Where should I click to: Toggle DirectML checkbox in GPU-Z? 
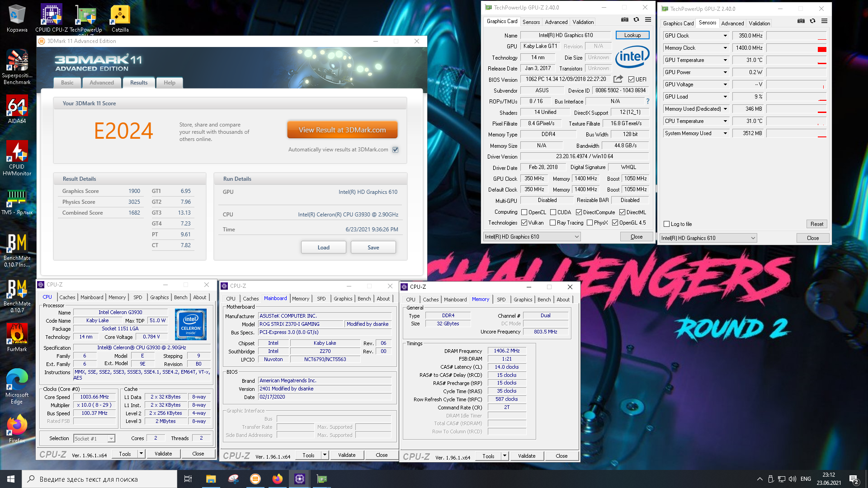(x=622, y=212)
